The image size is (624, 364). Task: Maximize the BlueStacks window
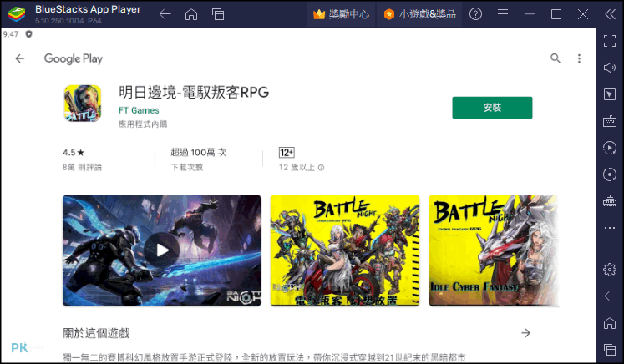coord(556,14)
